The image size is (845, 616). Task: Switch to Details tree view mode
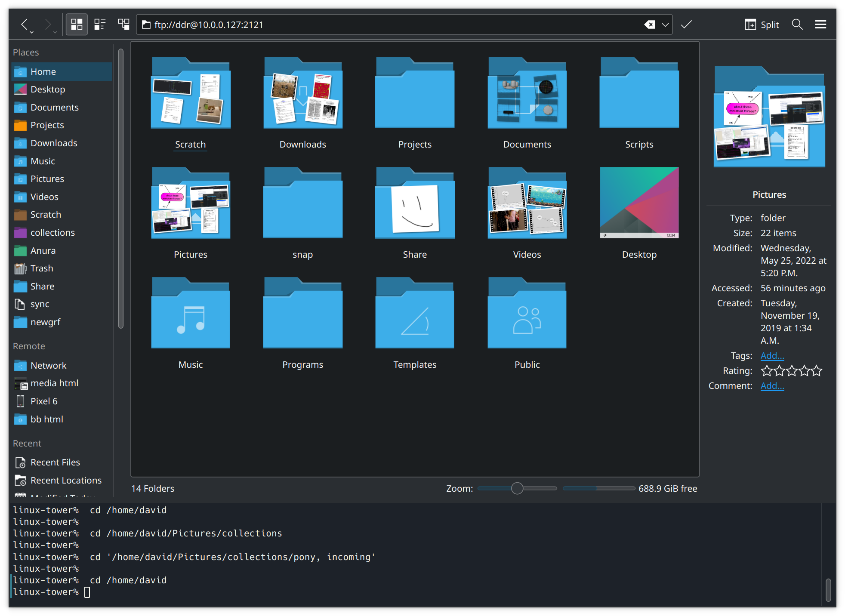pos(124,25)
